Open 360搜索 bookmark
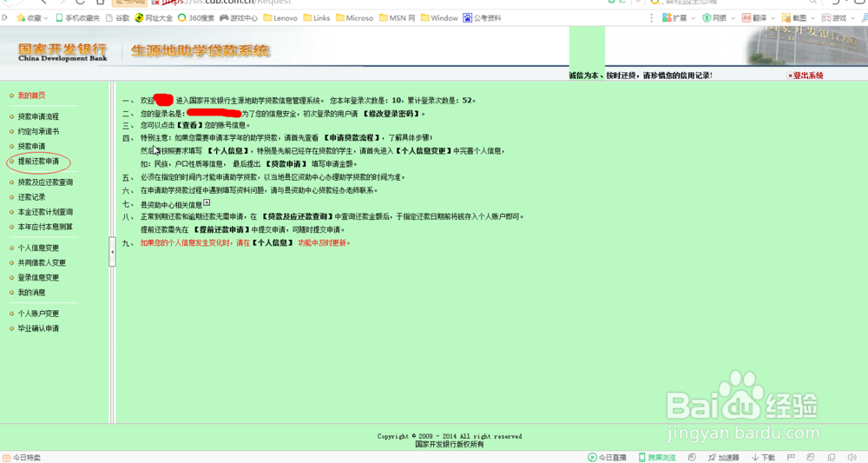The height and width of the screenshot is (463, 868). tap(196, 18)
